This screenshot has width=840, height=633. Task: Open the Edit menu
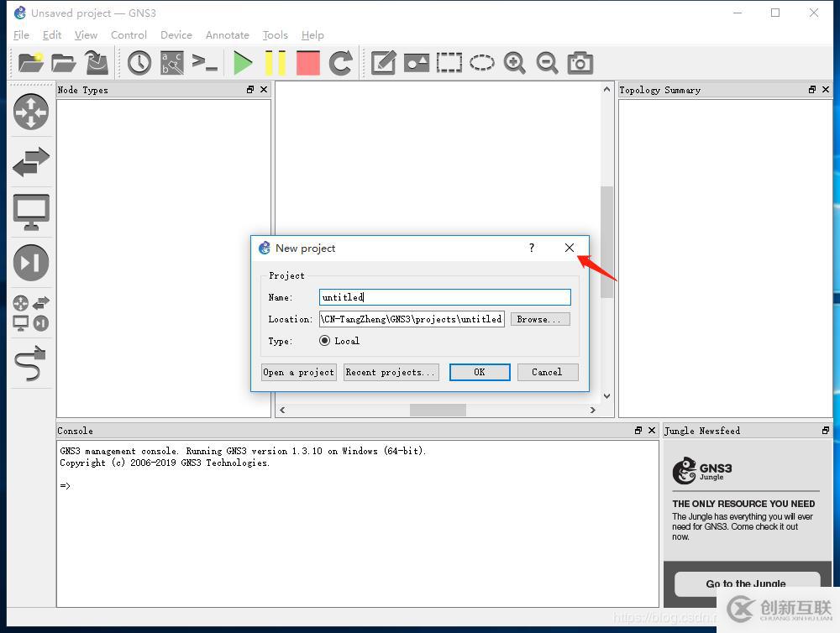pyautogui.click(x=52, y=35)
